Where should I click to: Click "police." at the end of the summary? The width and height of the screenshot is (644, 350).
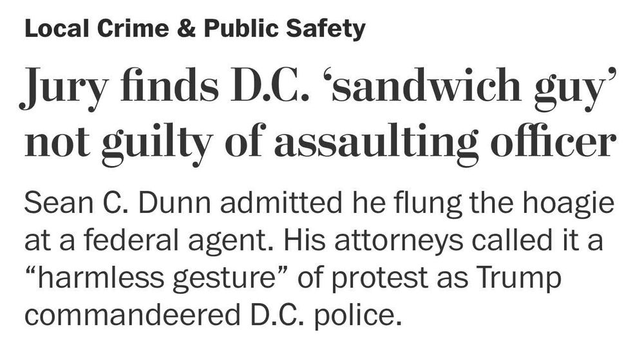357,317
